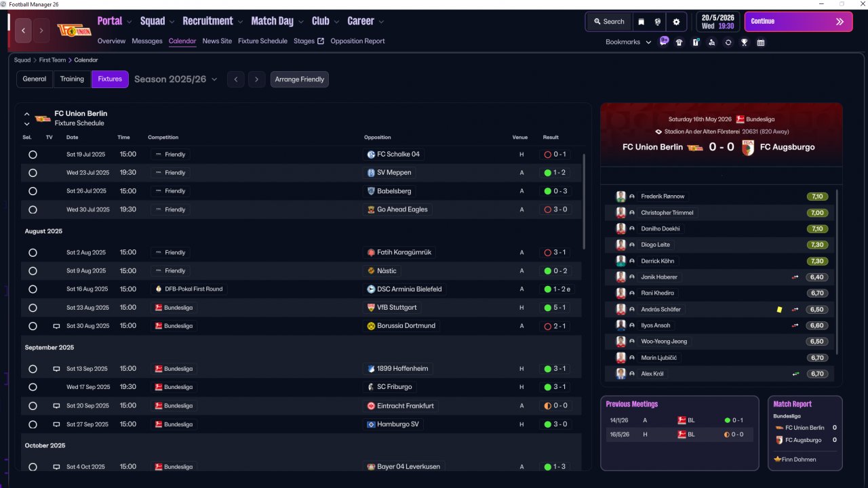868x488 pixels.
Task: Select the Babelsberg fixture radio button
Action: click(33, 191)
